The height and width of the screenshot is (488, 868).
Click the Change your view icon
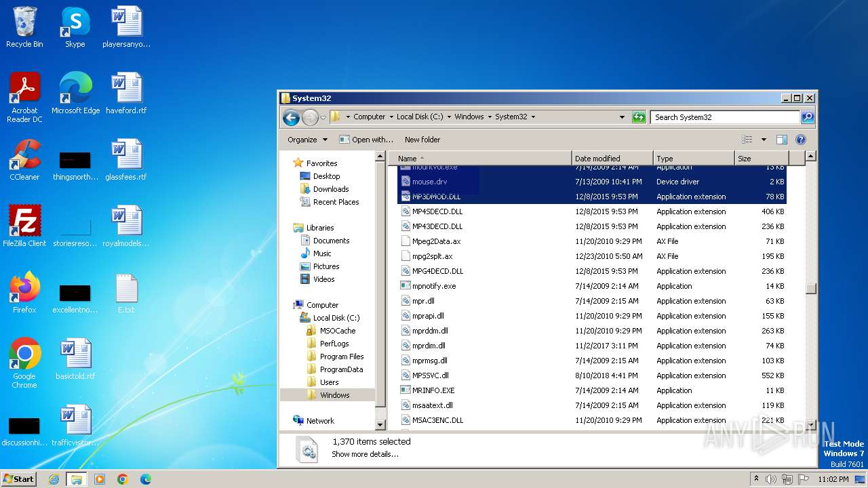point(747,140)
